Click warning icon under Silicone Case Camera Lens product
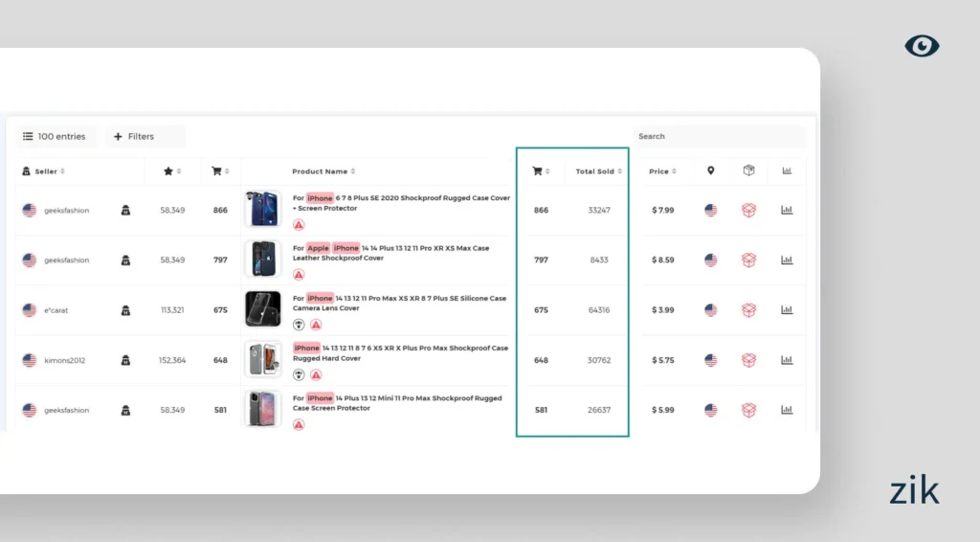The height and width of the screenshot is (542, 980). 316,325
